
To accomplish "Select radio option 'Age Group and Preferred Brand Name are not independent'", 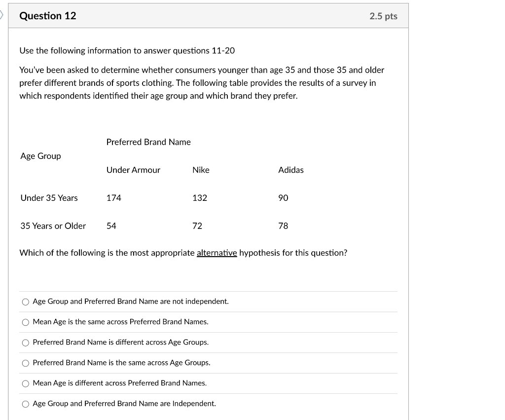I will click(x=26, y=302).
